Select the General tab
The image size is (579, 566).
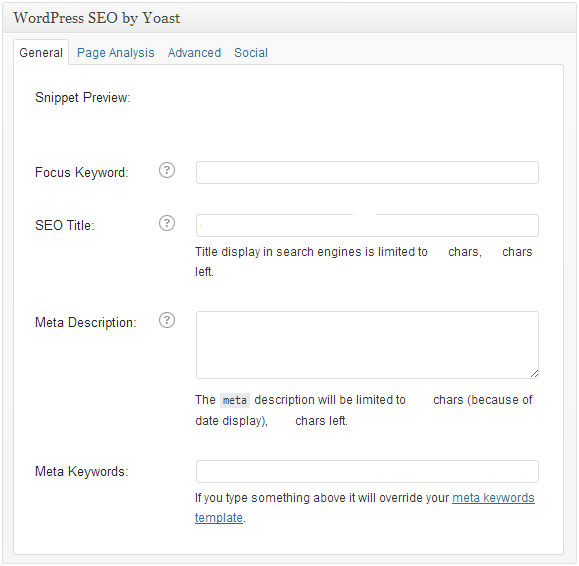point(41,52)
